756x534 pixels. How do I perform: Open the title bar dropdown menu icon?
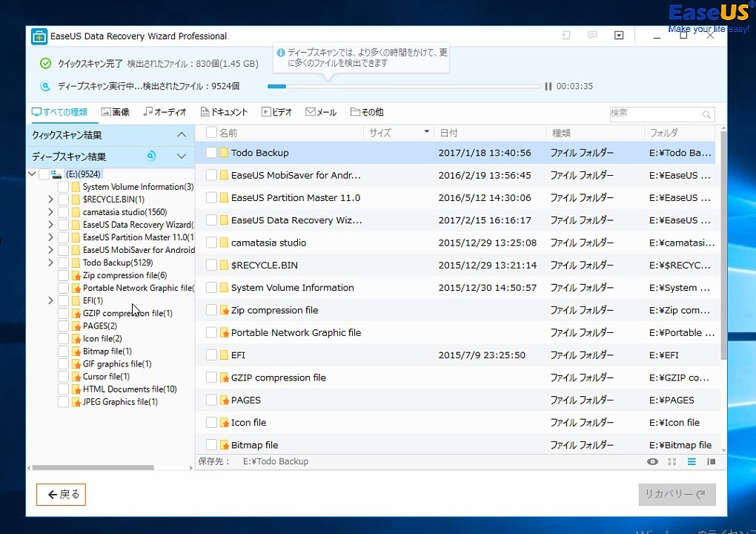pos(619,35)
